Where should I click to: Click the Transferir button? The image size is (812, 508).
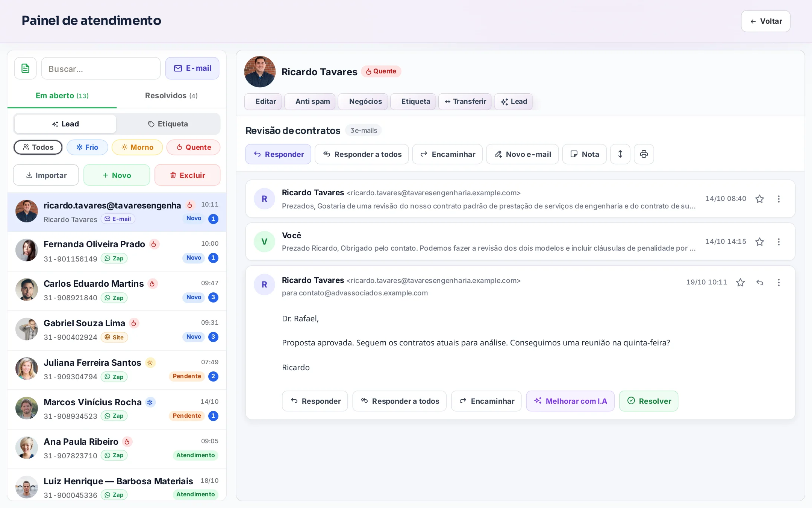pyautogui.click(x=465, y=102)
